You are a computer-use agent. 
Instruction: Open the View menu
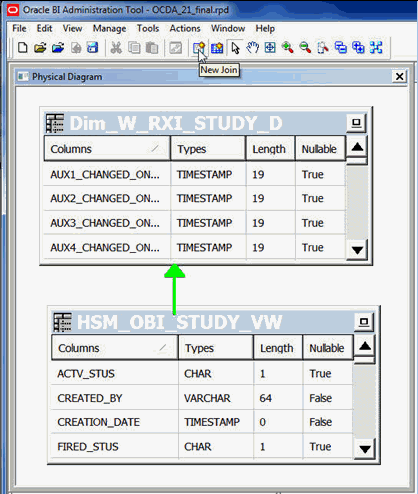point(72,29)
